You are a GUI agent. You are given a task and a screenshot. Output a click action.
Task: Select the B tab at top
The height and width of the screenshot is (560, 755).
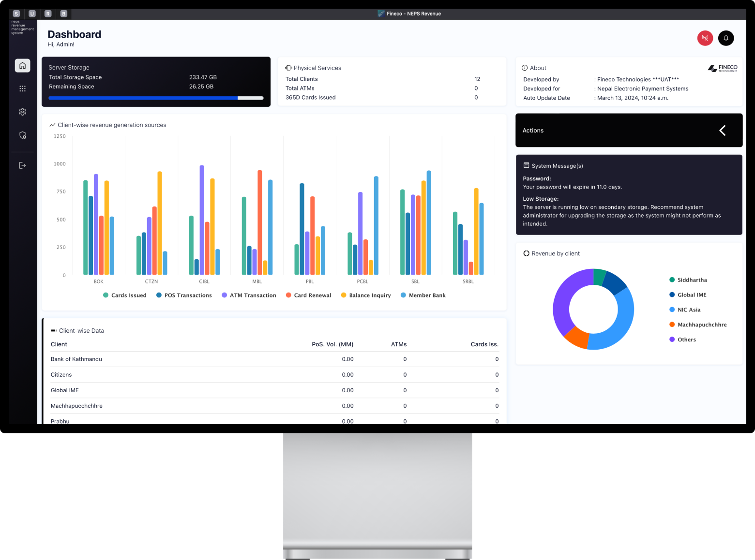point(63,14)
